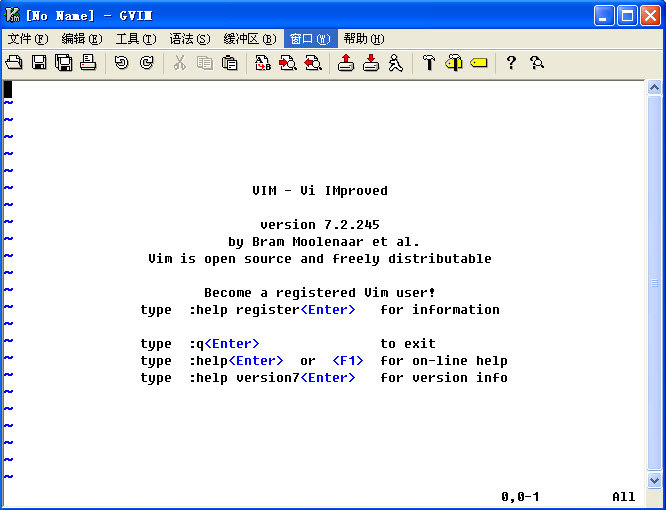Viewport: 666px width, 510px height.
Task: Find Next toolbar icon
Action: (x=288, y=63)
